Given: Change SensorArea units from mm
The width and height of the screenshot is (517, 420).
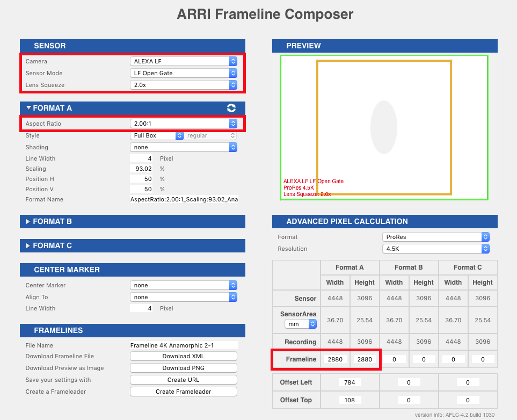Looking at the screenshot, I should (x=301, y=324).
